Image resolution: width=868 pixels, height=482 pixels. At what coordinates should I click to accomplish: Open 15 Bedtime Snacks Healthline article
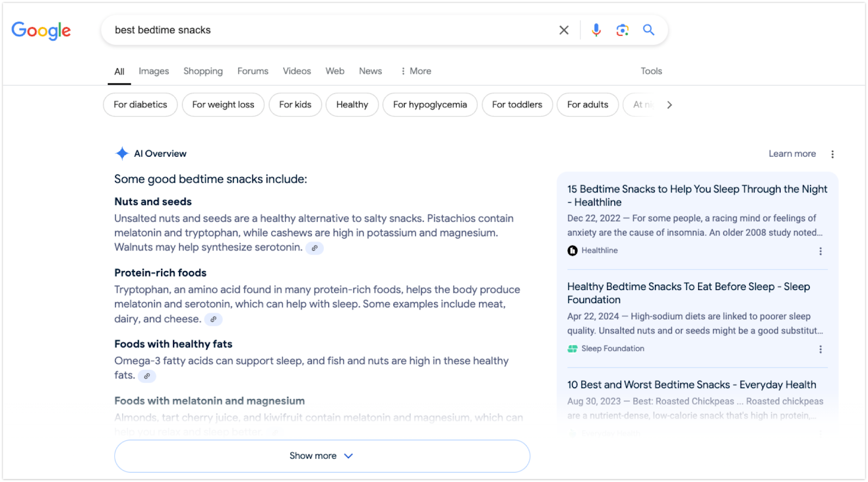(x=697, y=196)
